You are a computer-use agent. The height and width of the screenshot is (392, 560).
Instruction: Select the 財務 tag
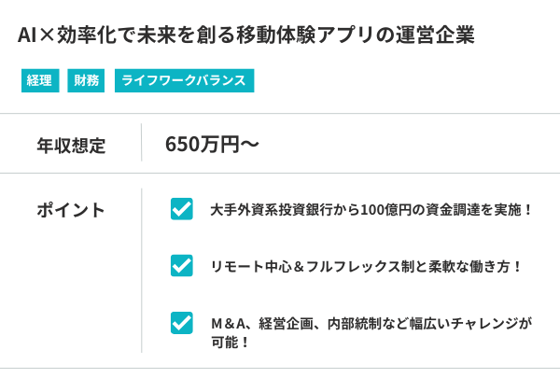(85, 80)
